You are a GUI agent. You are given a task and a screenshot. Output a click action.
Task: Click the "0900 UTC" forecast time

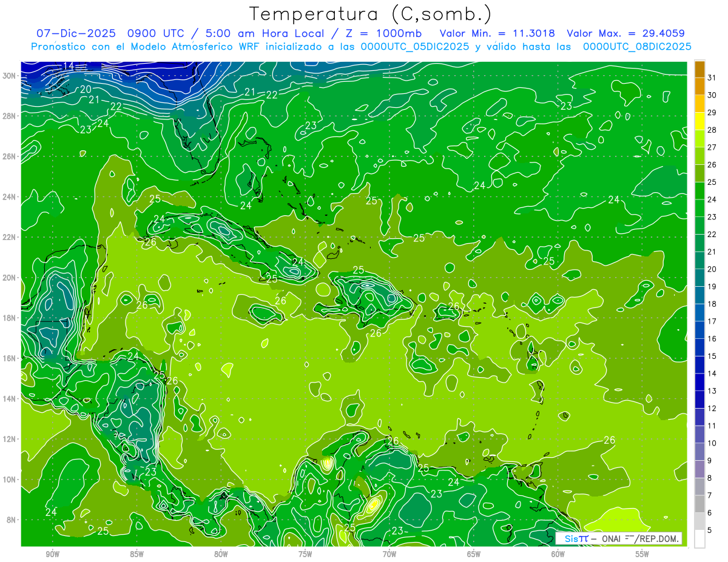click(157, 33)
